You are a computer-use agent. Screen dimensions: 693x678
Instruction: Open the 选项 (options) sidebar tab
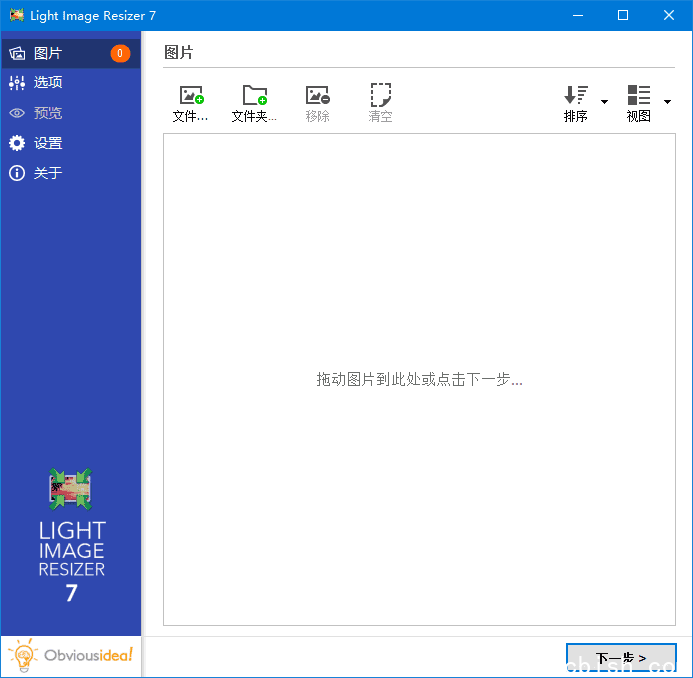coord(48,83)
